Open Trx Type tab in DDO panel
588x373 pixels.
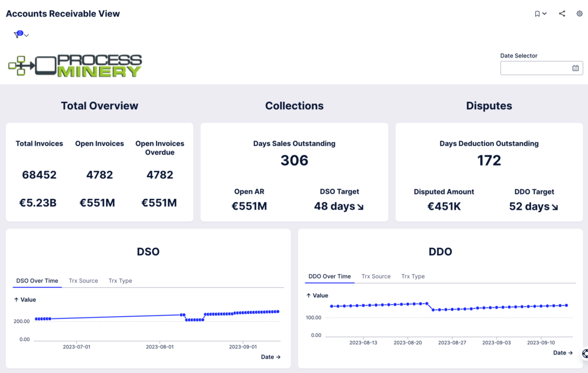tap(413, 276)
